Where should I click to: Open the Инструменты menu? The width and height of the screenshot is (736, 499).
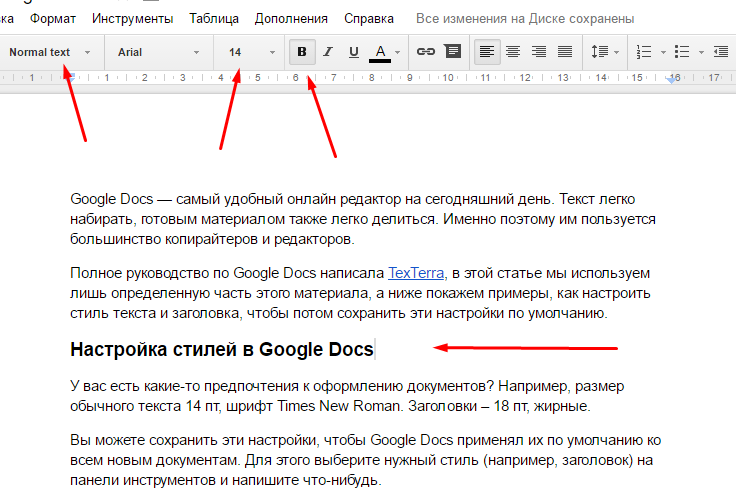click(132, 19)
